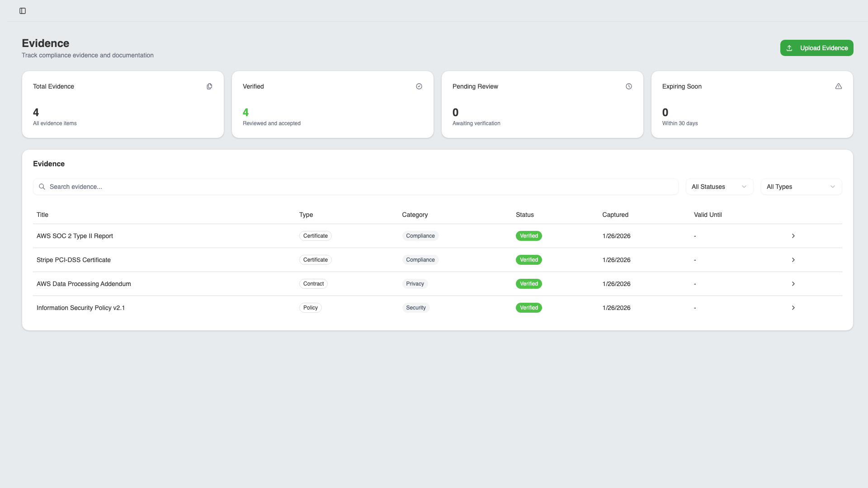Image resolution: width=868 pixels, height=488 pixels.
Task: Click the Upload Evidence button
Action: click(816, 48)
